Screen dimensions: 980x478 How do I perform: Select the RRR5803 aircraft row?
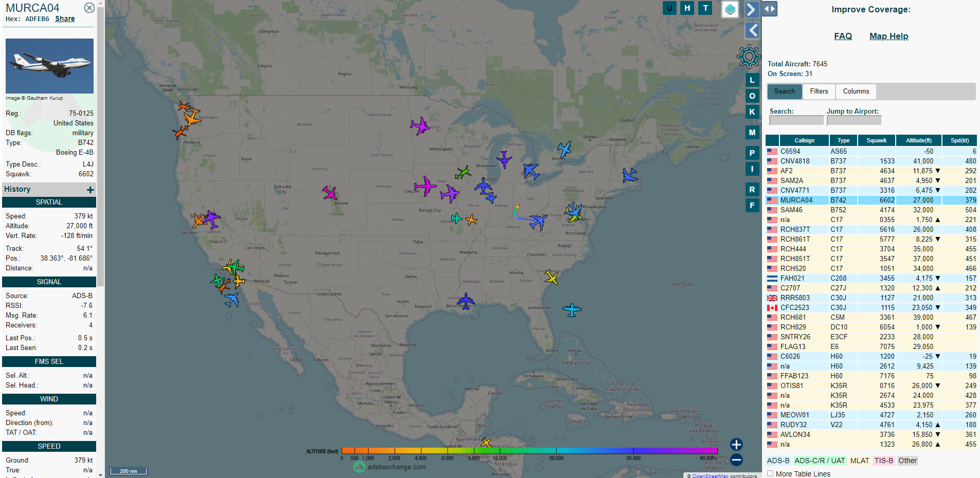coord(871,298)
